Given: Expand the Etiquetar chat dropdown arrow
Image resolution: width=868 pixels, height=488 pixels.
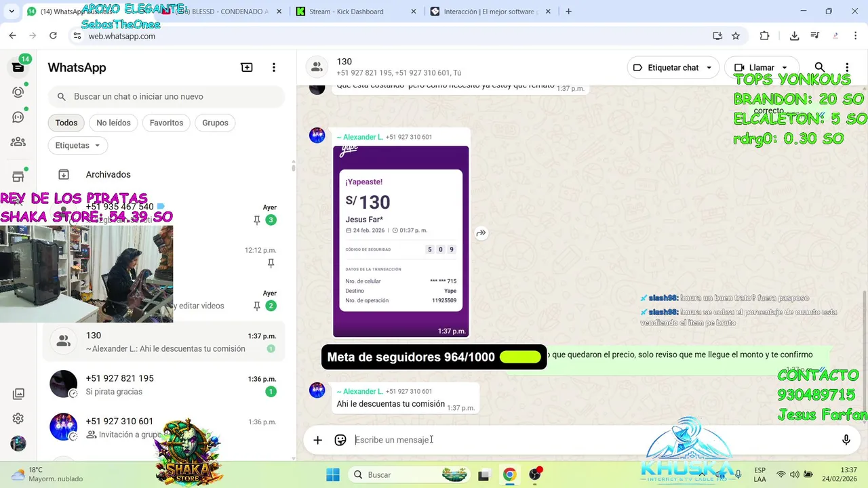Looking at the screenshot, I should click(x=709, y=68).
